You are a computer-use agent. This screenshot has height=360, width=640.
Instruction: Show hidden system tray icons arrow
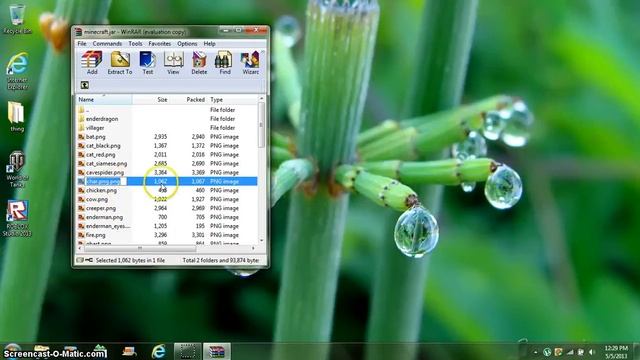(535, 352)
